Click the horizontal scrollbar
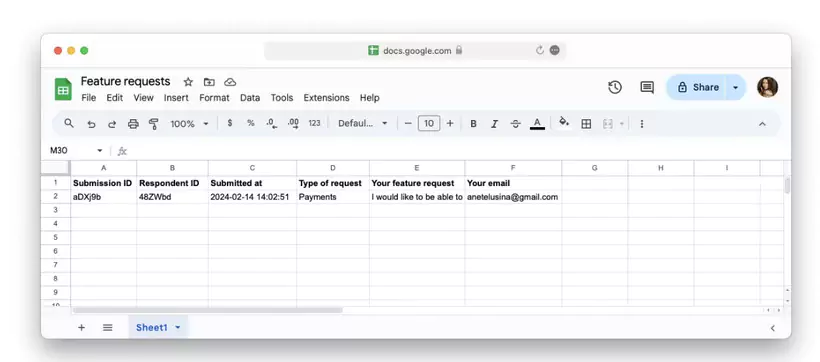The height and width of the screenshot is (362, 820). click(x=208, y=310)
